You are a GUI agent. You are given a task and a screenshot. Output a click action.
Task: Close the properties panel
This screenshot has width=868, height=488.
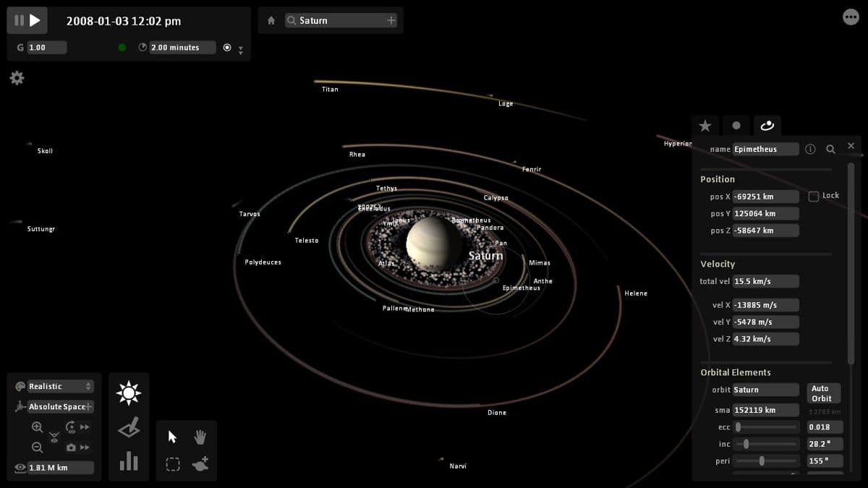(x=851, y=146)
